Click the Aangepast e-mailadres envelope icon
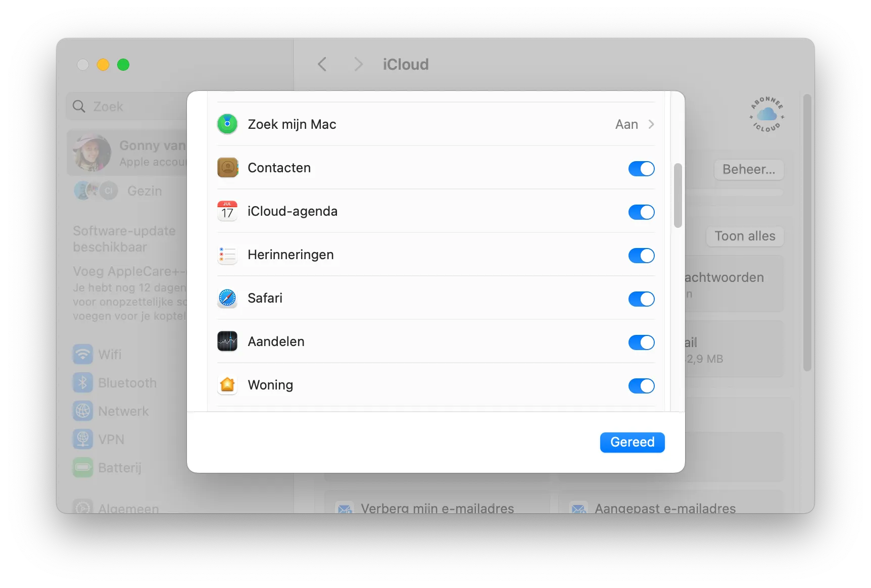871x588 pixels. 578,508
